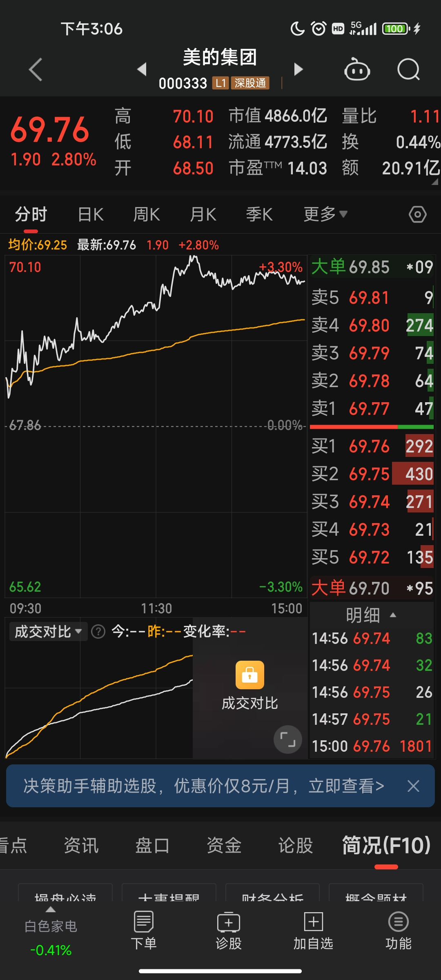Open the 决策助手辅助选股 promotion link

pyautogui.click(x=204, y=786)
